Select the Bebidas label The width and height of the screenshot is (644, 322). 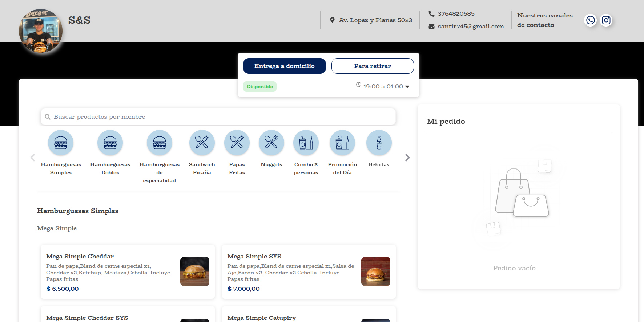coord(379,164)
